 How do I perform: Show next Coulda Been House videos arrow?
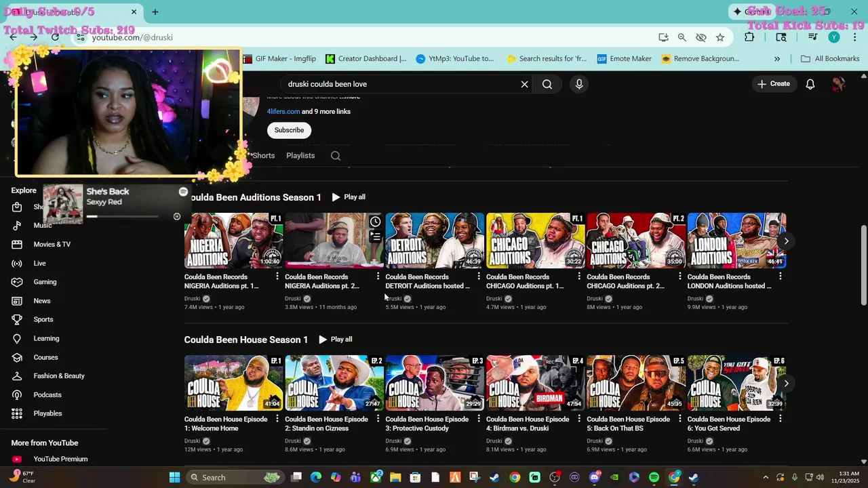[786, 383]
